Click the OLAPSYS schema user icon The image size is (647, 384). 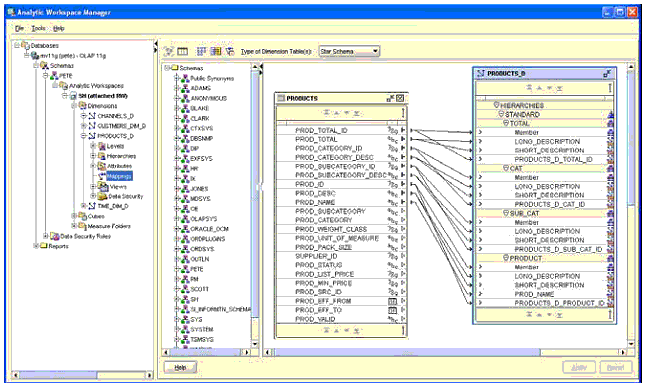click(185, 219)
